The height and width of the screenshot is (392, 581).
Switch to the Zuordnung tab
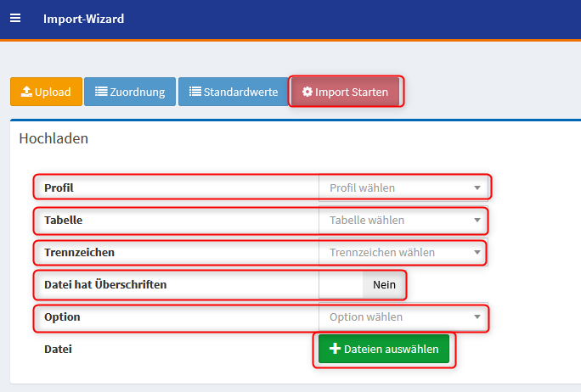(130, 92)
